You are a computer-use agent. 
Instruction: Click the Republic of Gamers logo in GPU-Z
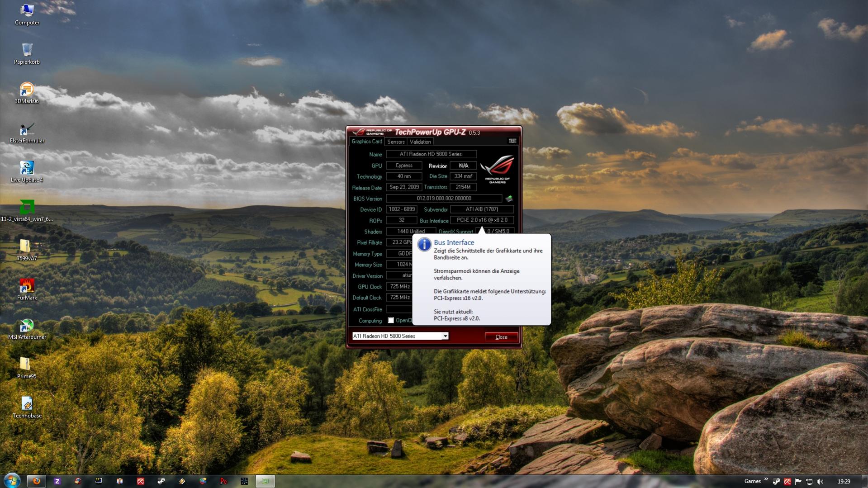(497, 169)
